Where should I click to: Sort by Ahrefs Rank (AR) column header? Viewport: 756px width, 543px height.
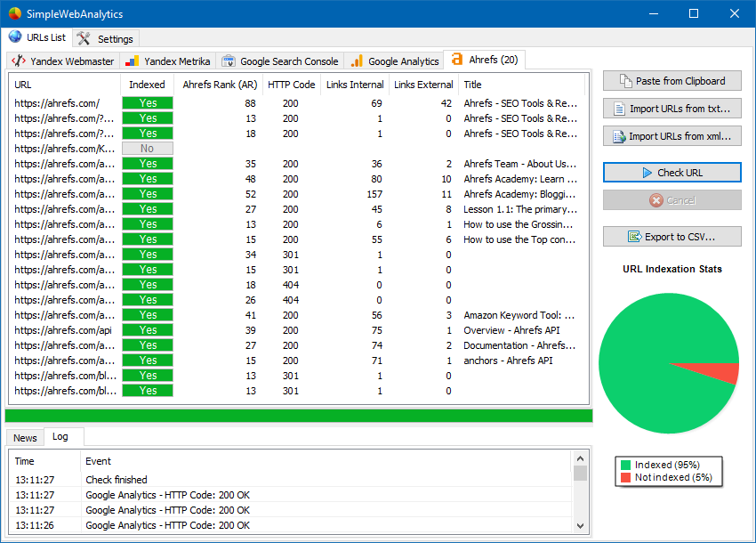(220, 85)
